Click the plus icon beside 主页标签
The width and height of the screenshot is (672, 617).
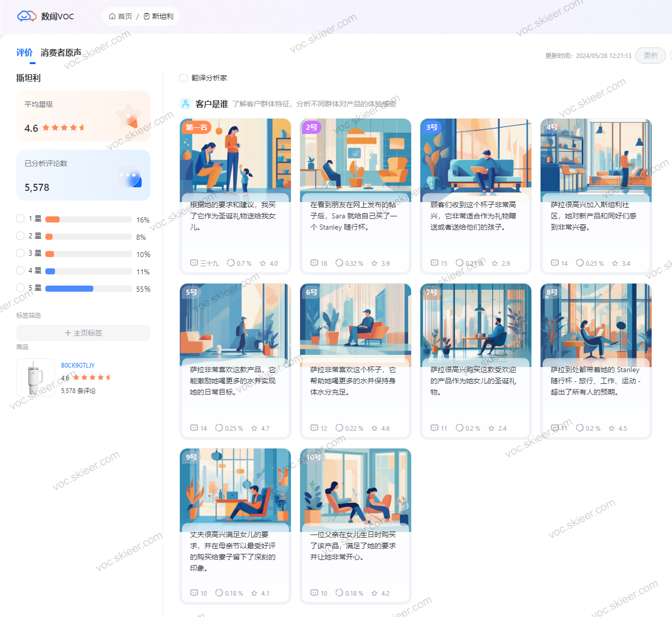[x=68, y=333]
